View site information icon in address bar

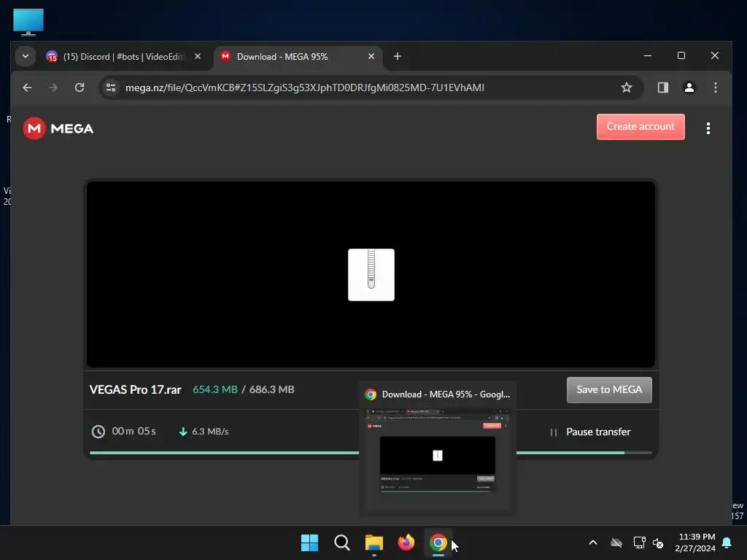[111, 87]
